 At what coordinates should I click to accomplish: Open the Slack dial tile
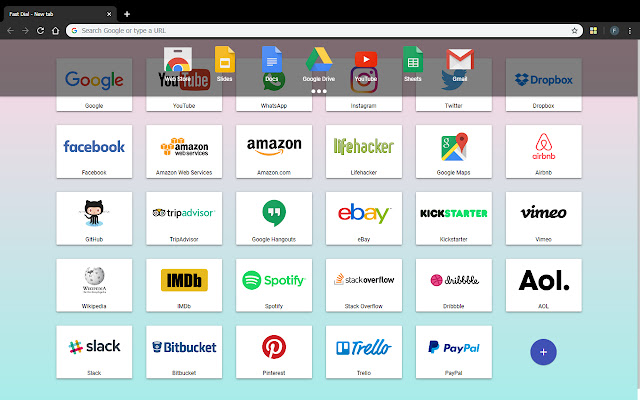pos(94,352)
